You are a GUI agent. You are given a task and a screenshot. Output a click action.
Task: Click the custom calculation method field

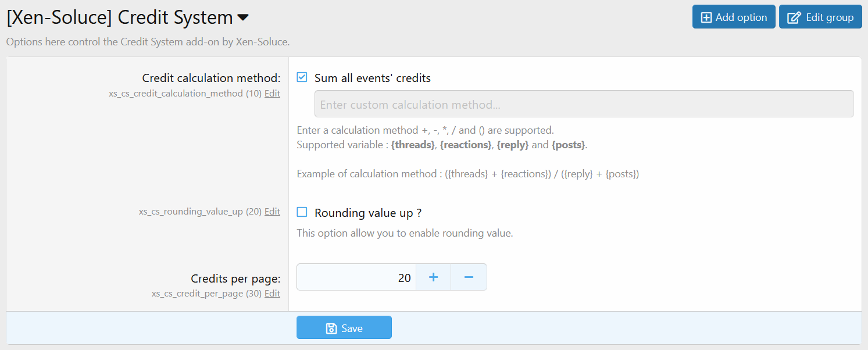click(584, 104)
